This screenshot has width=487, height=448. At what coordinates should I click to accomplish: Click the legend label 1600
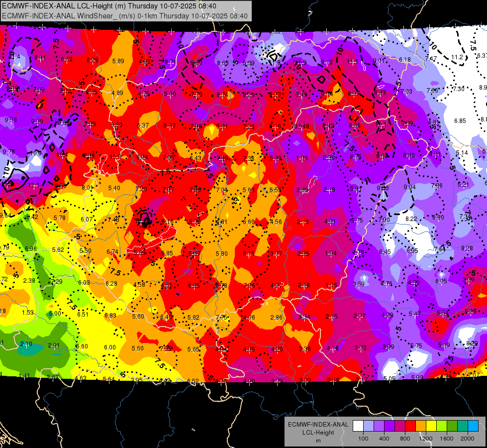tap(446, 439)
